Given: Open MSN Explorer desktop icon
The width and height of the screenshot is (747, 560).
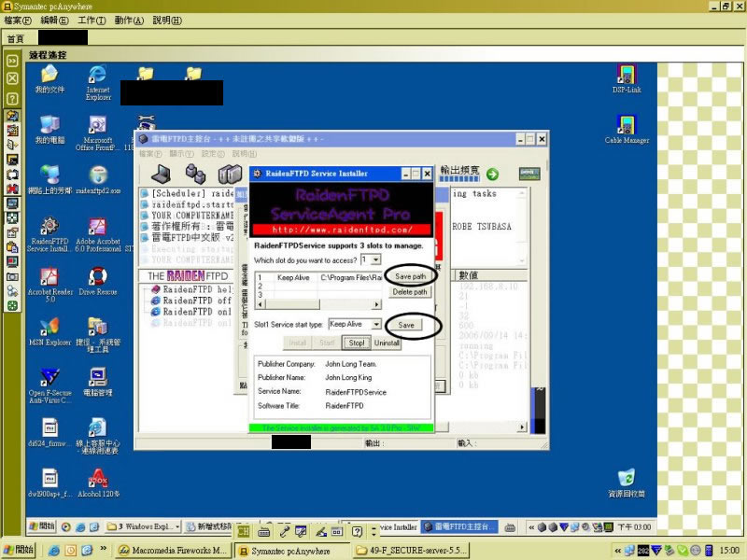Looking at the screenshot, I should tap(49, 331).
